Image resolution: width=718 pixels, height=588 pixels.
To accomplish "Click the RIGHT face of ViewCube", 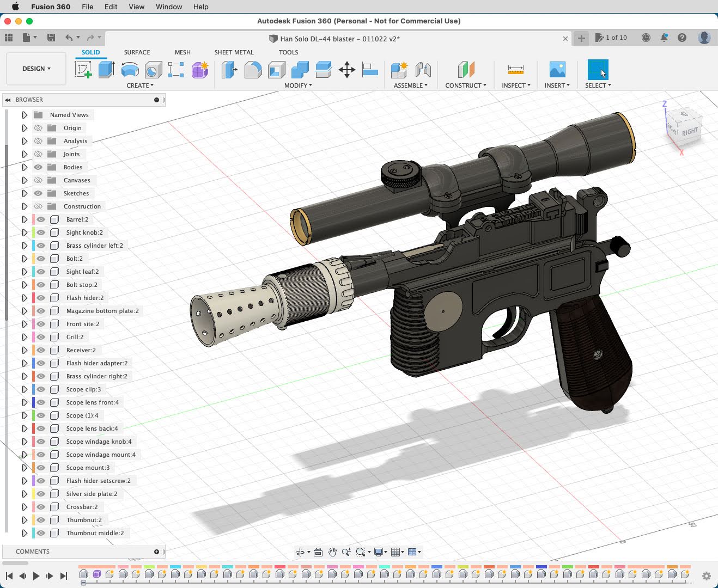I will click(689, 132).
